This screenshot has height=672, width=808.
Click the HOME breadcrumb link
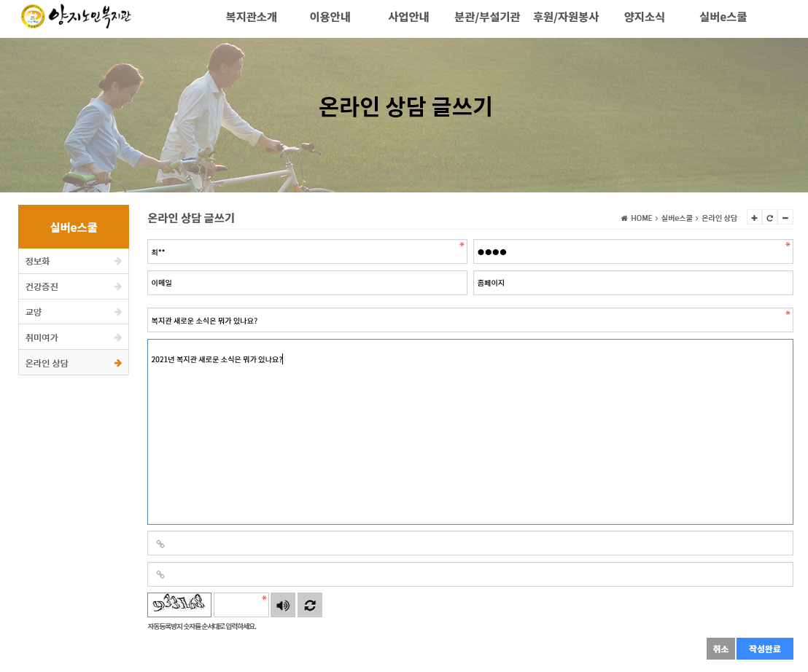click(x=642, y=219)
